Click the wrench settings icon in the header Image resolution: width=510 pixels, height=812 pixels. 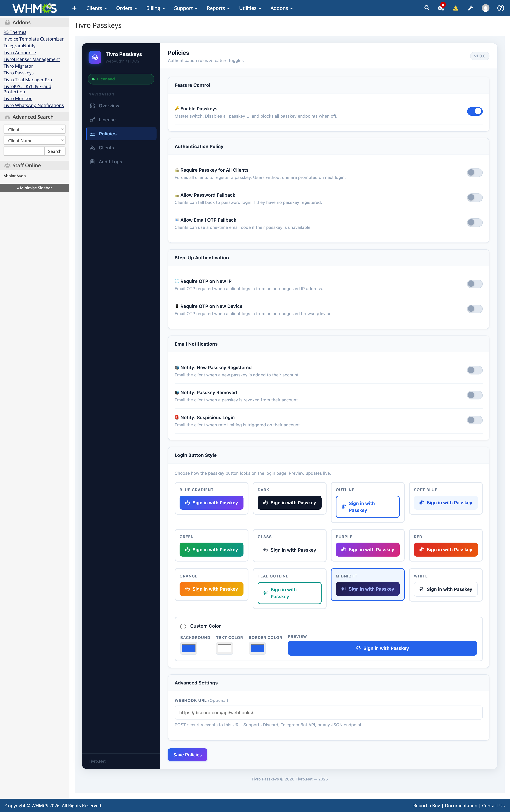(x=471, y=8)
